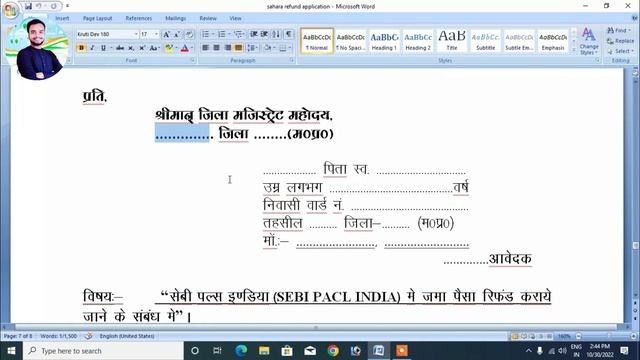
Task: Click Replace in Editing group
Action: click(620, 41)
